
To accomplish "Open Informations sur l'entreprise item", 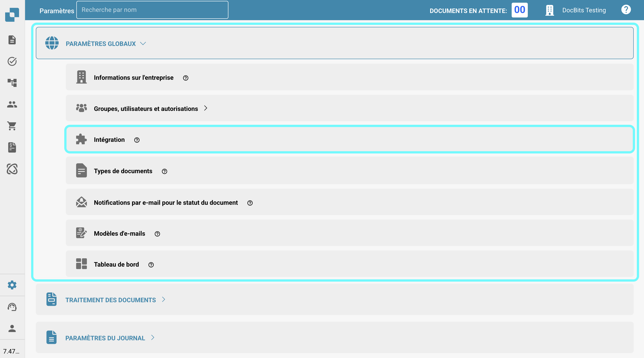I will pyautogui.click(x=133, y=78).
